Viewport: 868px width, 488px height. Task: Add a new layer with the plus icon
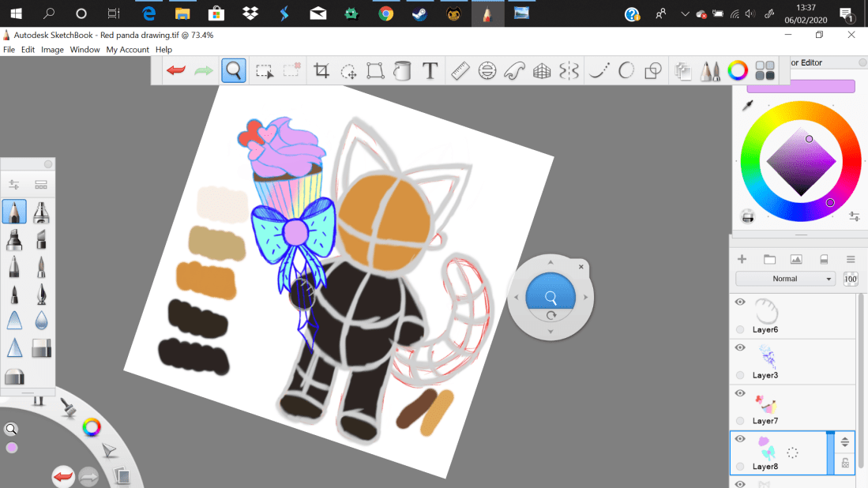coord(742,258)
